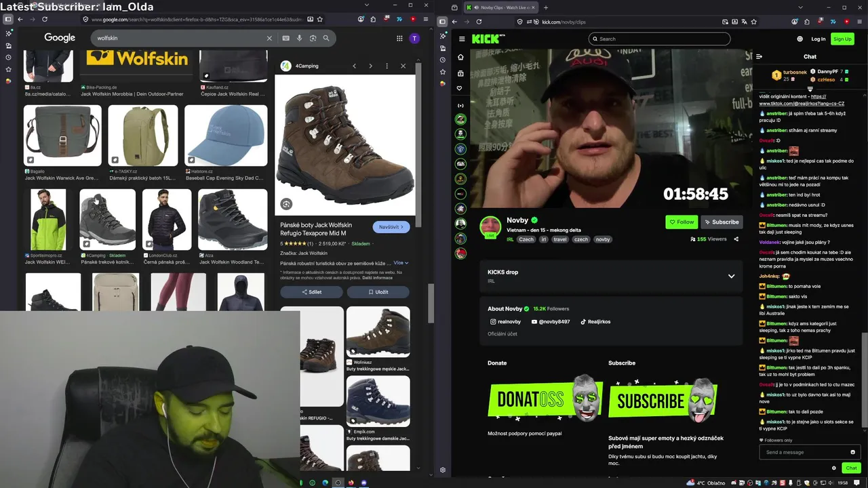Open the realnovby Instagram link
The width and height of the screenshot is (868, 488).
[x=505, y=322]
